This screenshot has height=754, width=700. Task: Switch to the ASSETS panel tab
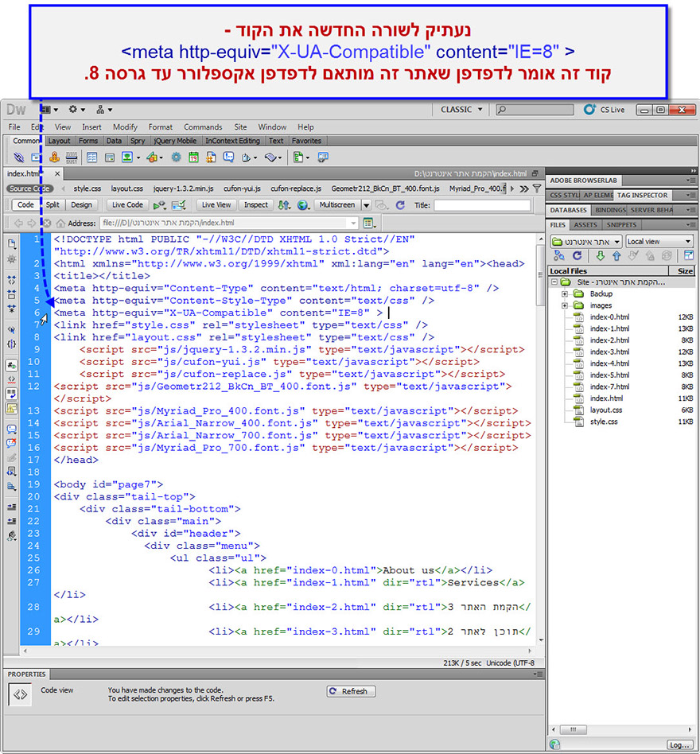click(585, 225)
